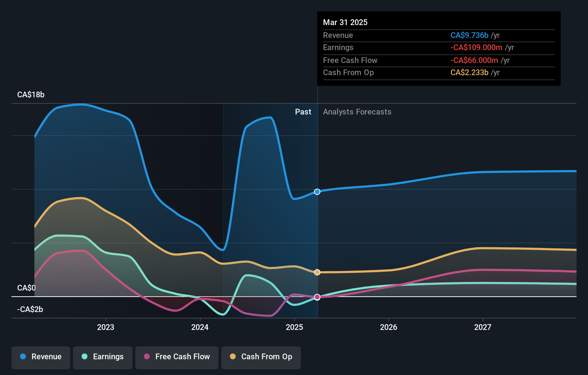Click the CA$9.736b revenue value
Screen dimensions: 588x375
tap(469, 35)
